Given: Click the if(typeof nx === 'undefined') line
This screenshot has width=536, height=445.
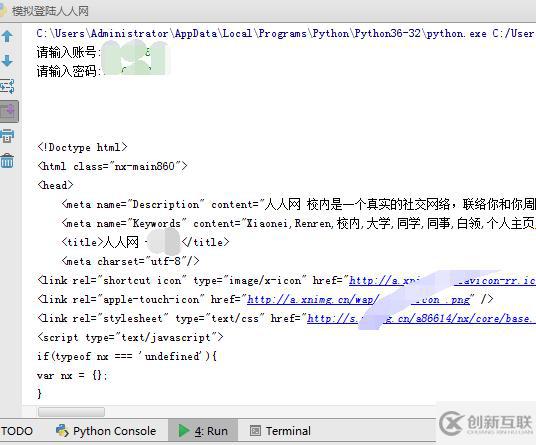Looking at the screenshot, I should coord(127,356).
